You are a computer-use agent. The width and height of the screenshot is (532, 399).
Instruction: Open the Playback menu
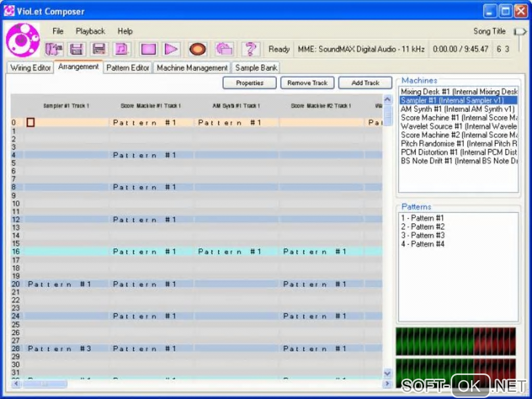click(90, 31)
